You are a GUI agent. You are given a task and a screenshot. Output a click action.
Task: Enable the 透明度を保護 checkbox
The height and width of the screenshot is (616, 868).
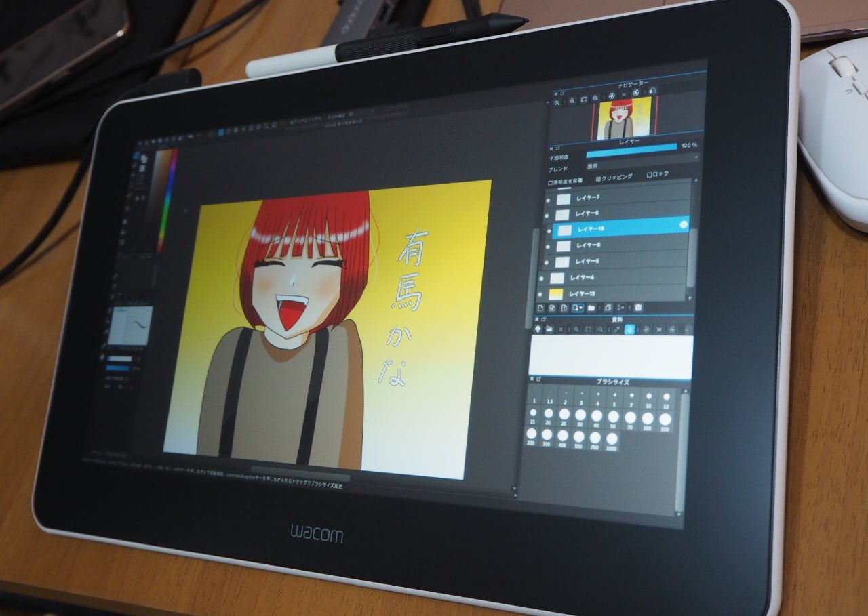(551, 182)
